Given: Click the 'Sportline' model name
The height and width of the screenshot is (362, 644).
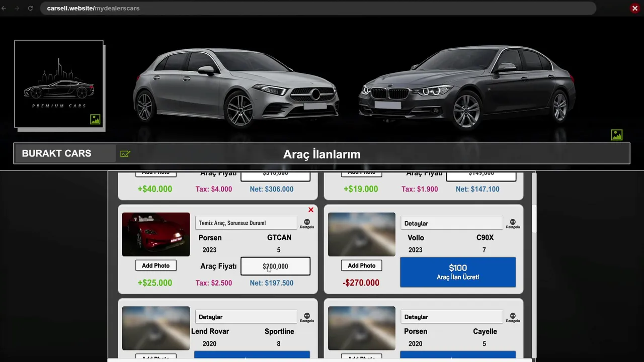Looking at the screenshot, I should click(x=279, y=331).
